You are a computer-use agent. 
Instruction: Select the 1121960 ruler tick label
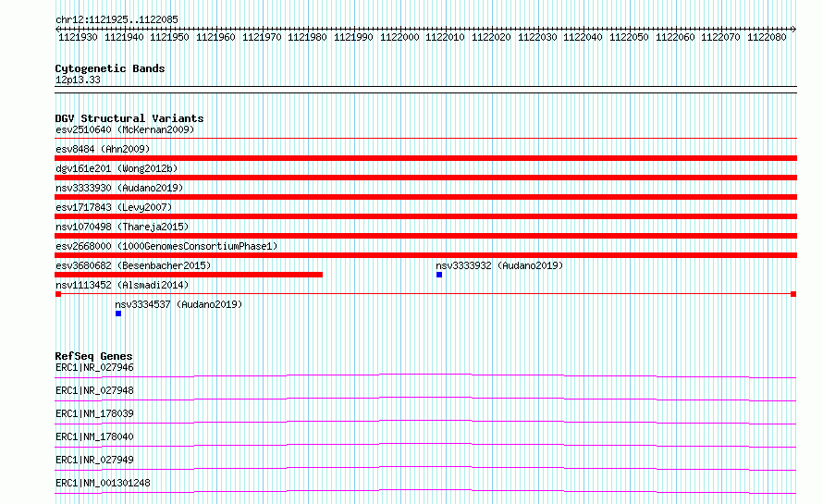(x=215, y=37)
